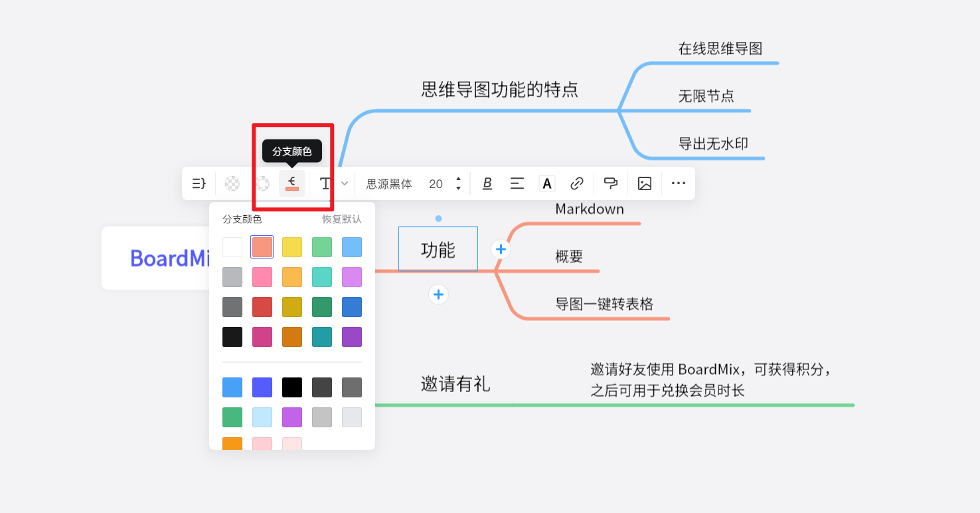Pick the indigo recent color swatch
The width and height of the screenshot is (980, 513).
[262, 387]
